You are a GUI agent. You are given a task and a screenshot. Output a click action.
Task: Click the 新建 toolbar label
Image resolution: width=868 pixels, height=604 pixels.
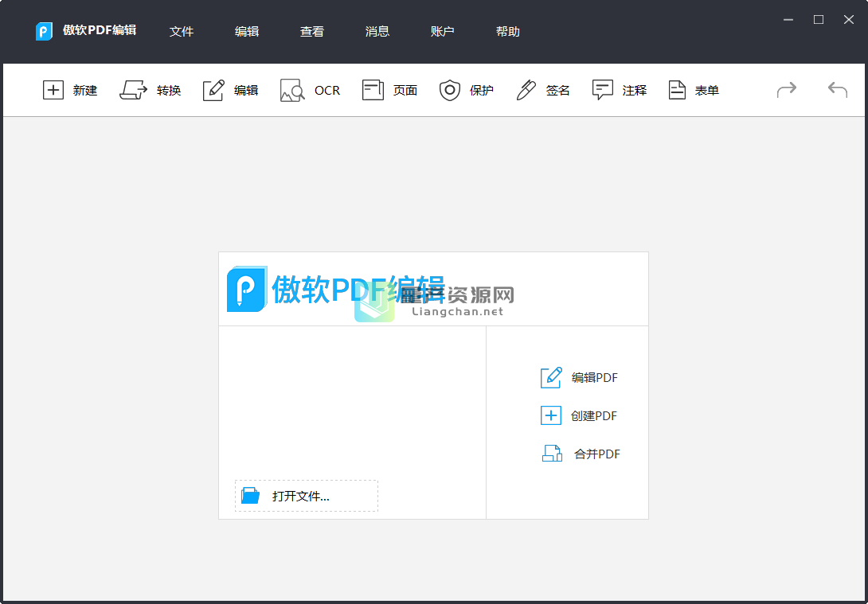tap(85, 90)
